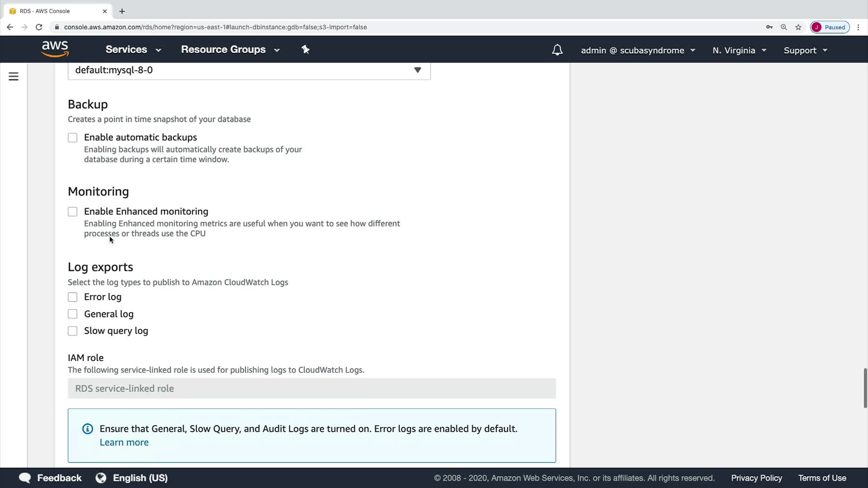Viewport: 868px width, 488px height.
Task: Tick the General log checkbox
Action: tap(73, 314)
